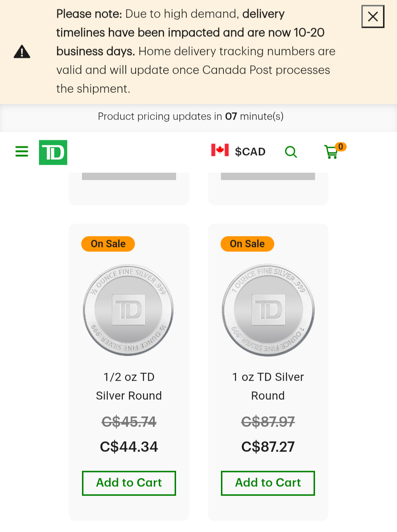Click the C$44.34 sale price
The height and width of the screenshot is (532, 397).
[129, 447]
